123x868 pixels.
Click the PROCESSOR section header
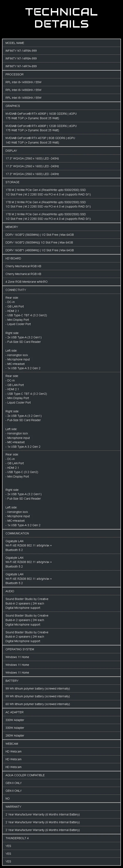pyautogui.click(x=15, y=74)
